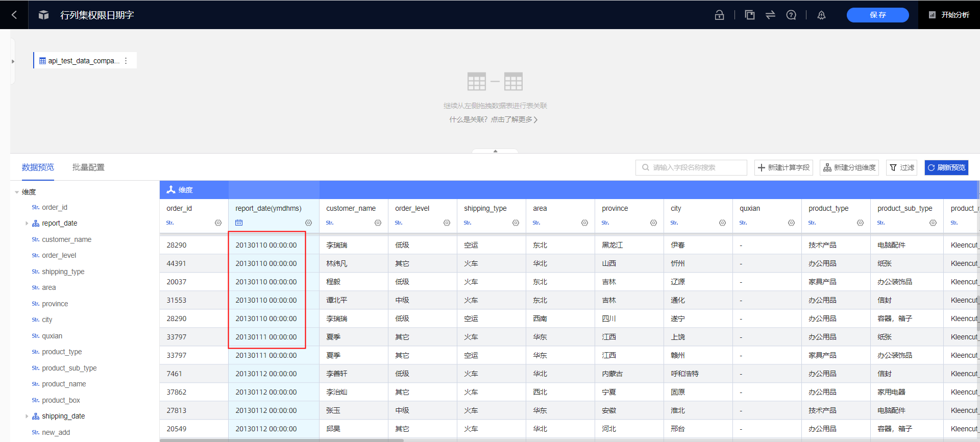Click the 保存 button
The width and height of the screenshot is (980, 442).
pos(877,15)
